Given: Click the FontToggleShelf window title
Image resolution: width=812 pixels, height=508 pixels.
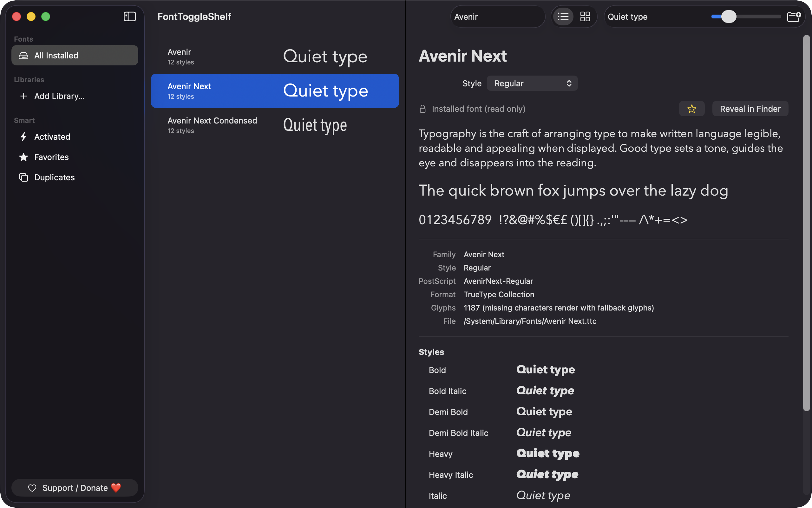Looking at the screenshot, I should 194,17.
